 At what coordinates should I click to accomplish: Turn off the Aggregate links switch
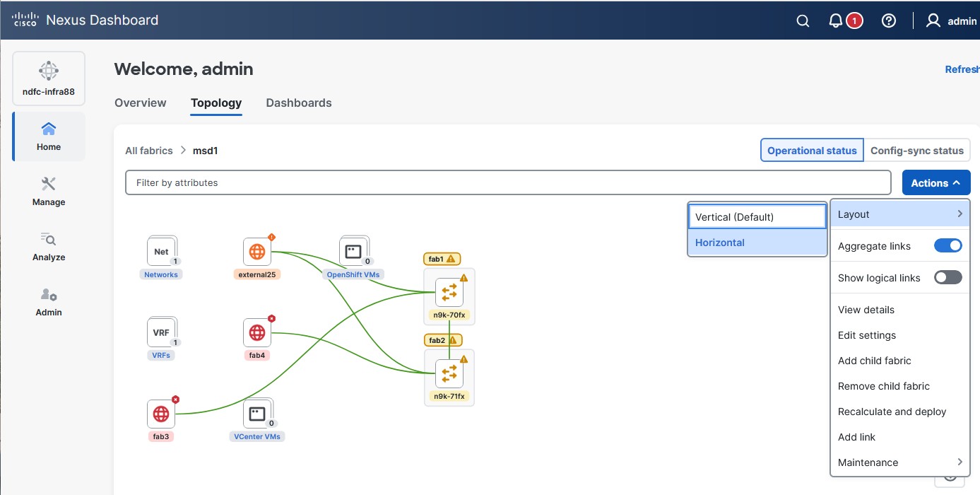click(948, 246)
